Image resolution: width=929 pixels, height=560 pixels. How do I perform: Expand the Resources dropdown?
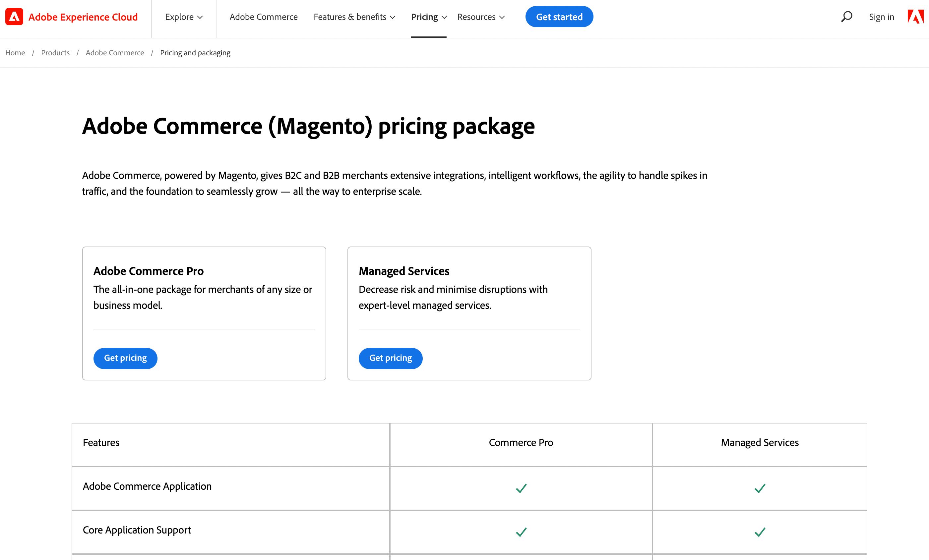click(480, 17)
